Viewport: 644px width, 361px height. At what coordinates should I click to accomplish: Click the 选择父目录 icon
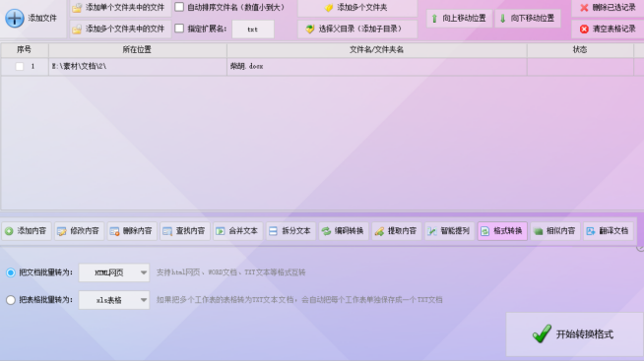pyautogui.click(x=310, y=29)
